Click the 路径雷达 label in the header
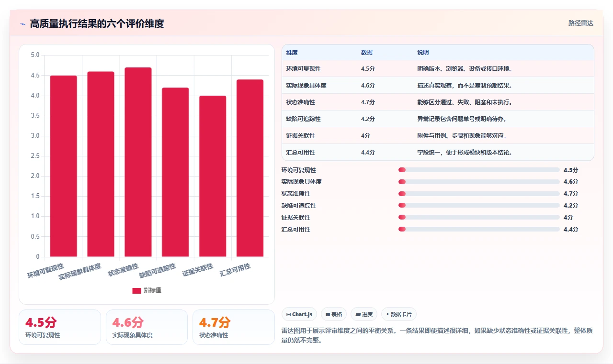This screenshot has width=613, height=364. [x=581, y=23]
